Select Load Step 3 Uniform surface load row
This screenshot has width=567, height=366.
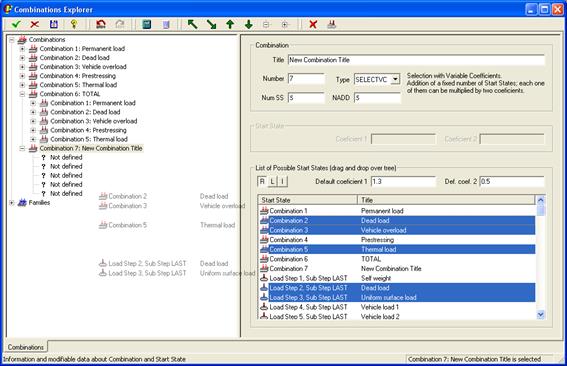397,297
